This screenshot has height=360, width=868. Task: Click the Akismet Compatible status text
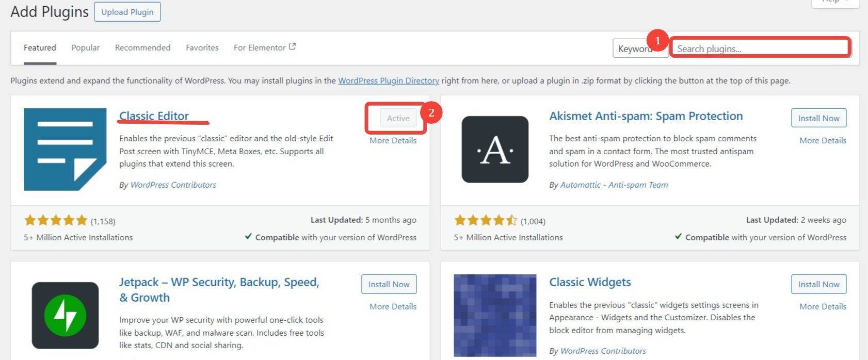tap(761, 237)
